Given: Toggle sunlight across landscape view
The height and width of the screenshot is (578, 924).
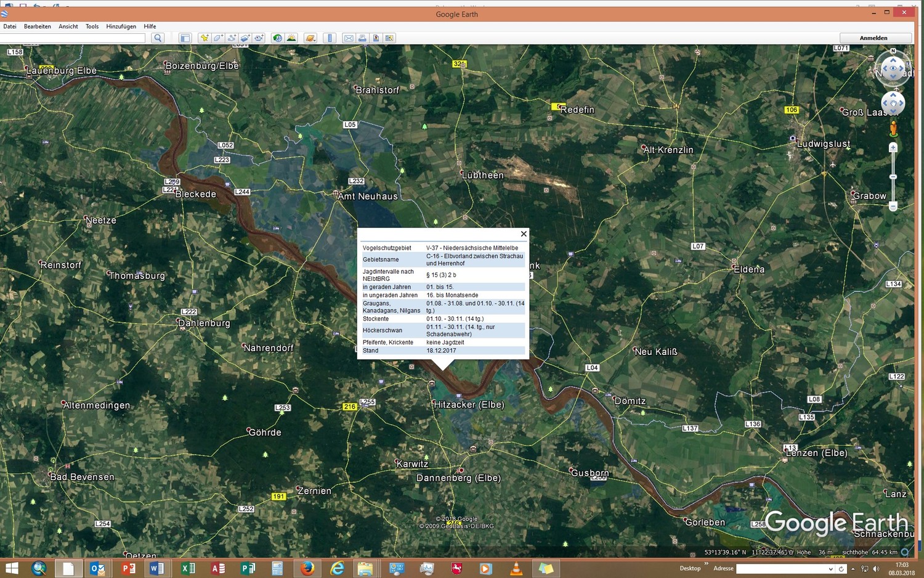Looking at the screenshot, I should click(291, 38).
